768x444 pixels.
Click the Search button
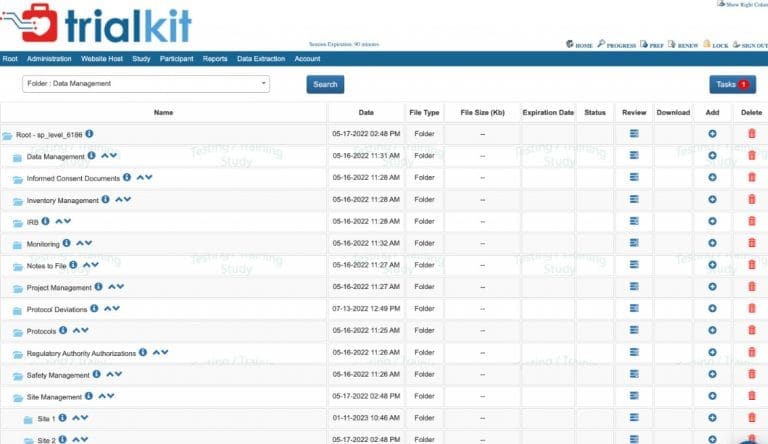tap(325, 84)
